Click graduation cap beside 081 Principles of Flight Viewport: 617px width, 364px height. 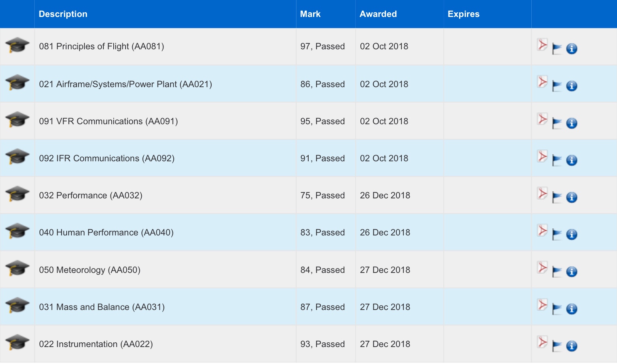pos(17,45)
